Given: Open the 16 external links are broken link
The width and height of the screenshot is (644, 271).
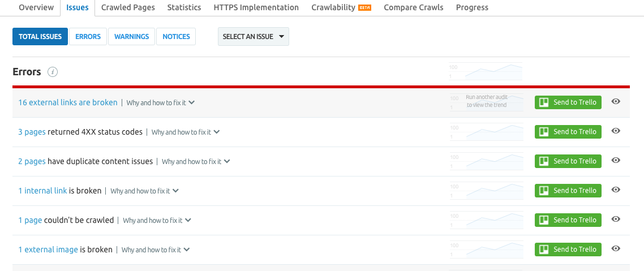Looking at the screenshot, I should coord(68,102).
